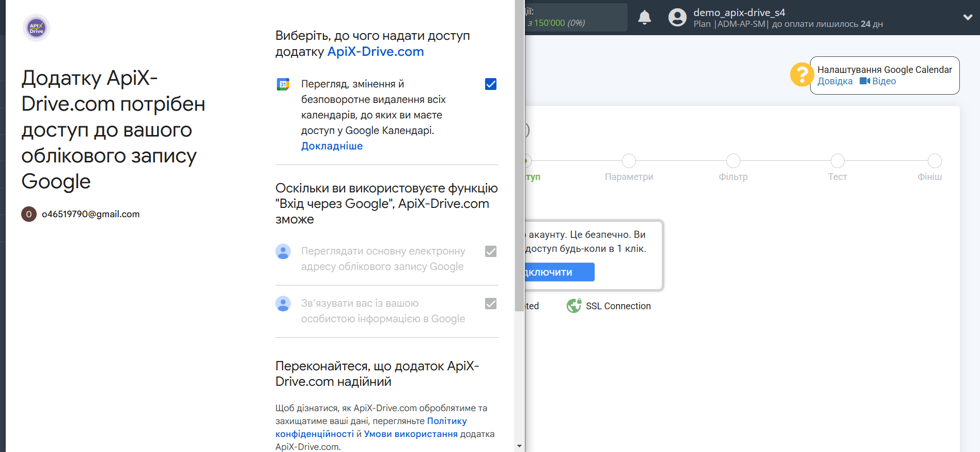This screenshot has width=980, height=452.
Task: Click the demo_apix-drive_s4 username
Action: click(739, 12)
